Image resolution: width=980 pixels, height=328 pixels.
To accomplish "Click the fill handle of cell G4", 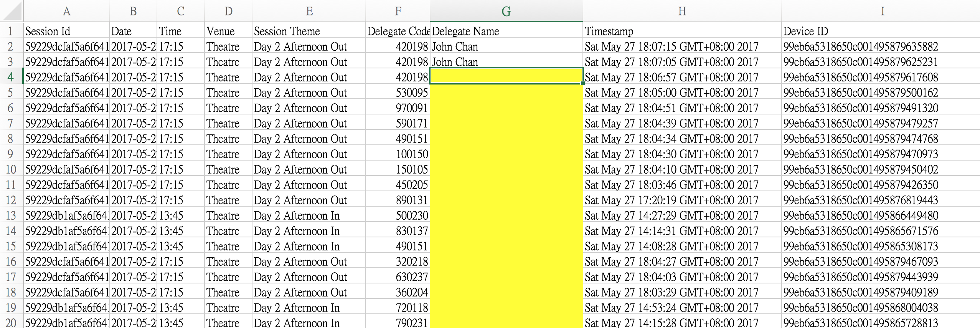I will click(x=582, y=83).
